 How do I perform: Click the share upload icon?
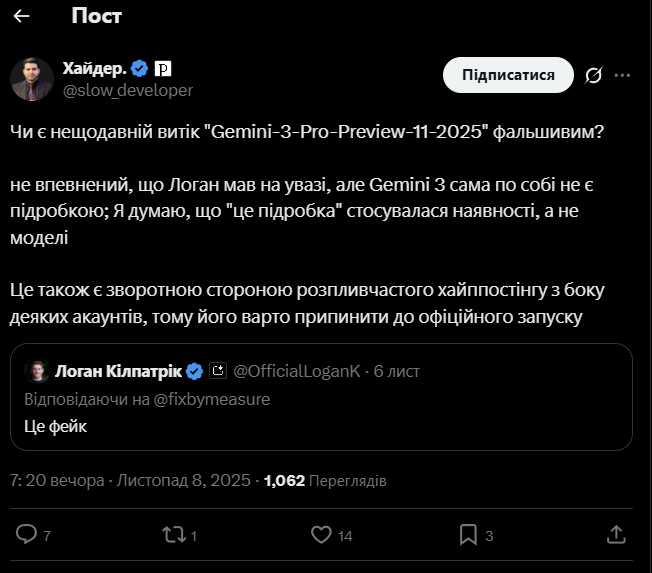pos(617,534)
